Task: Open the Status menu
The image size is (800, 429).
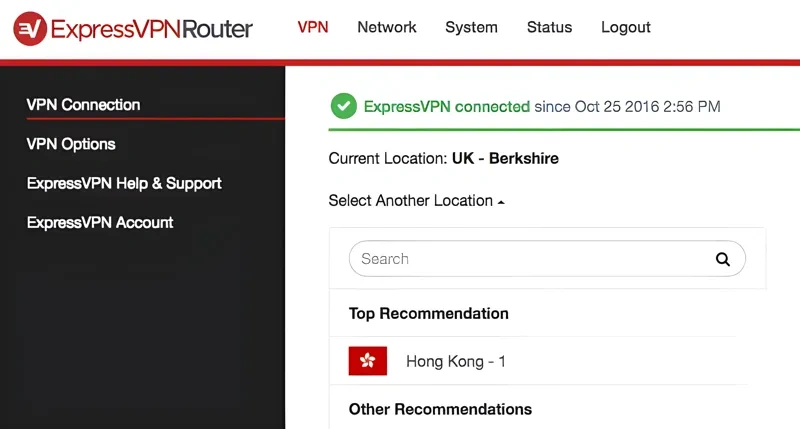Action: (x=549, y=27)
